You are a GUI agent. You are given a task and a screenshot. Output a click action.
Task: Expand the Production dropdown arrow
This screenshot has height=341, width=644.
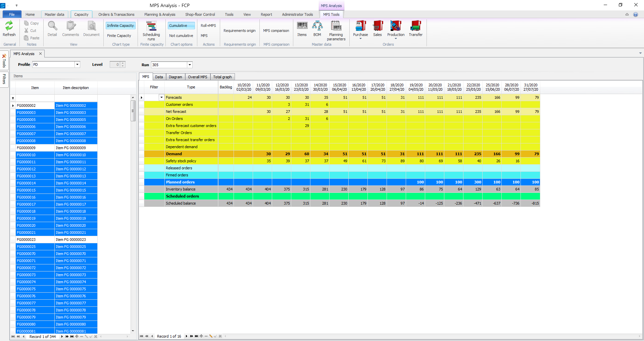pos(396,39)
